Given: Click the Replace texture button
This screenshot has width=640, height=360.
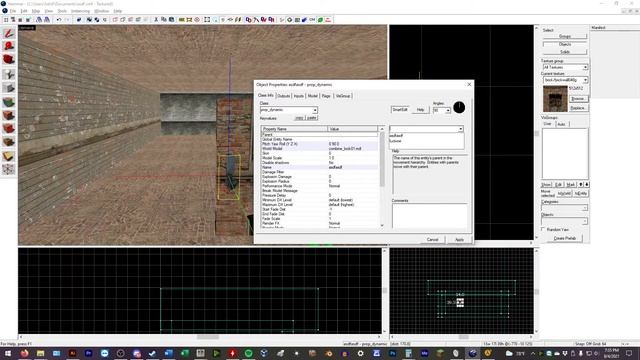Looking at the screenshot, I should tap(578, 108).
